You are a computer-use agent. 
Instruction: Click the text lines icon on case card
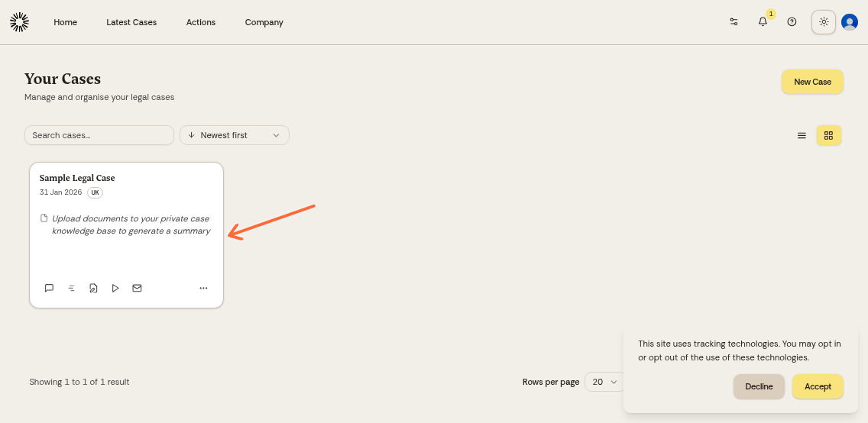(x=71, y=288)
